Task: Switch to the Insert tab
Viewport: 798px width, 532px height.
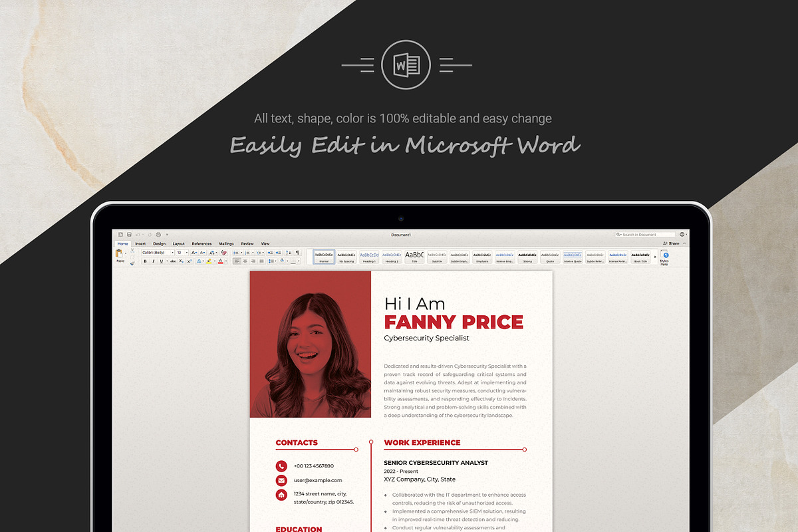Action: [140, 244]
